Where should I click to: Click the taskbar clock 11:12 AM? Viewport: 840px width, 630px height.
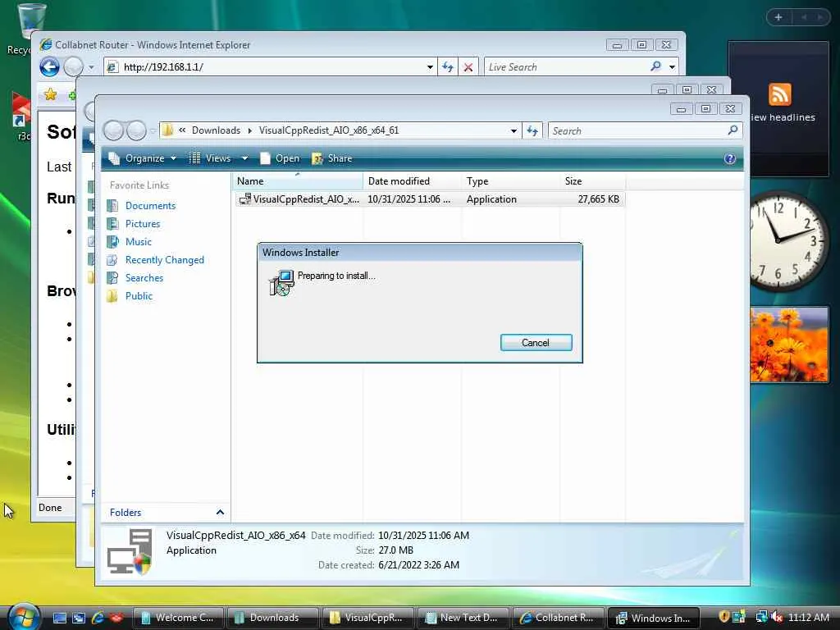[808, 617]
